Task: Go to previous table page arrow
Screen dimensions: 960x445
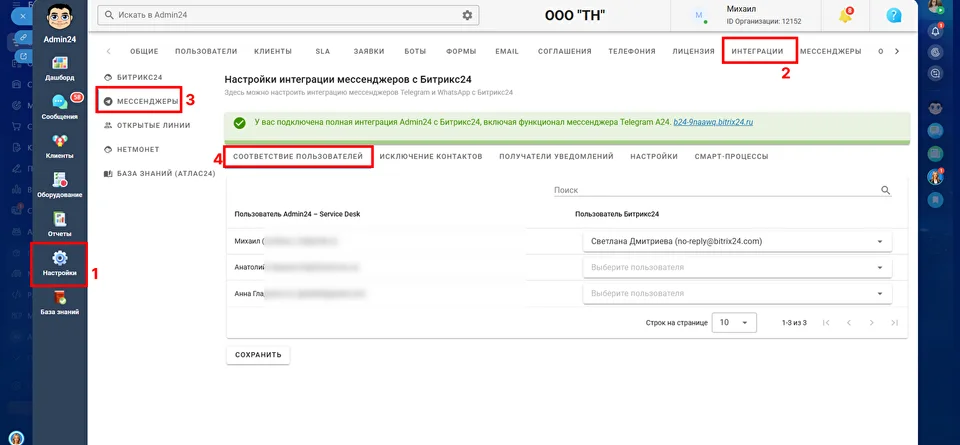Action: (849, 323)
